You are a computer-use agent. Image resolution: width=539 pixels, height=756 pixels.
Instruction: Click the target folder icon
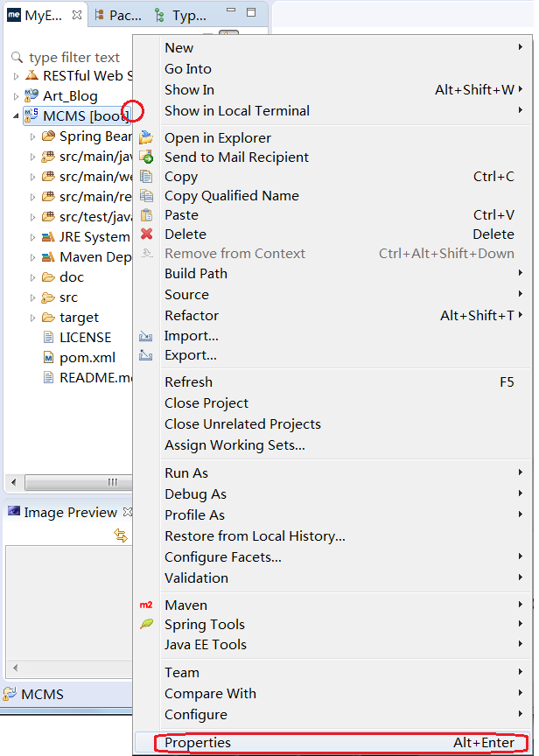pos(48,318)
